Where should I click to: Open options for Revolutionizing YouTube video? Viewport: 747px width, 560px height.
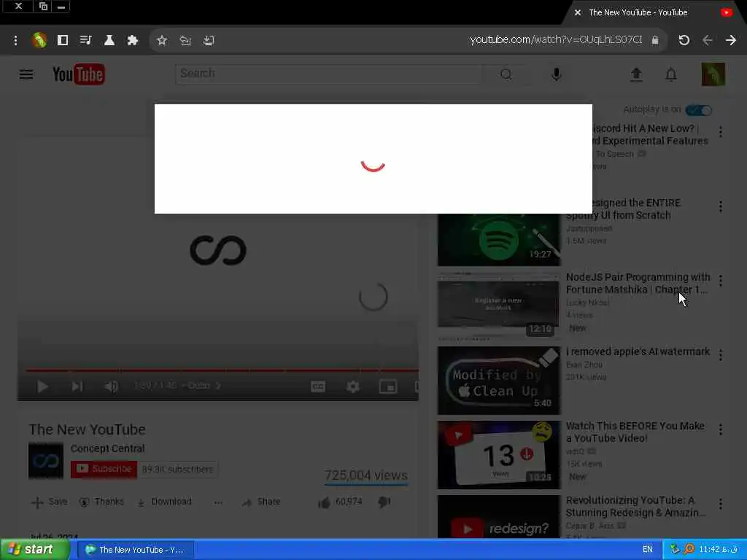720,504
